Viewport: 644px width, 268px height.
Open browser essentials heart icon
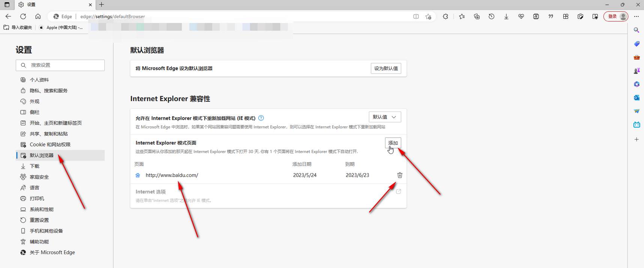521,17
